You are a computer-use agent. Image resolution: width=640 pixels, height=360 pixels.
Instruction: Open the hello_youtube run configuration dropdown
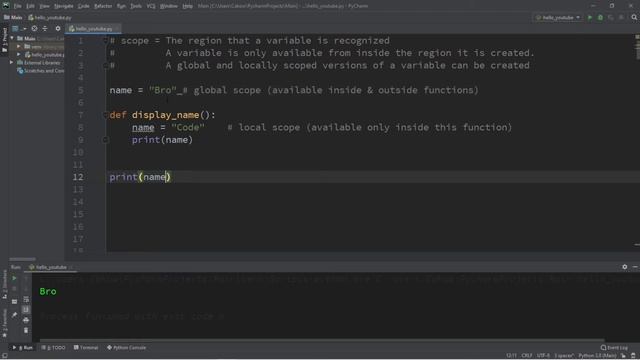coord(558,18)
